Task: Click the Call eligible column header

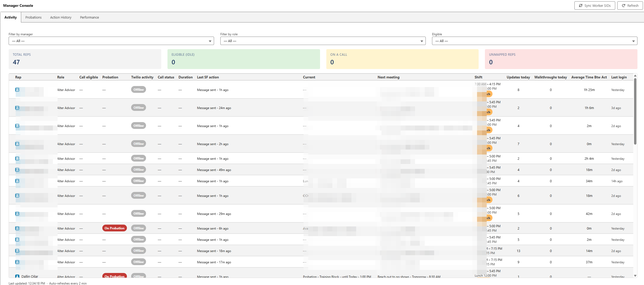Action: (x=89, y=77)
